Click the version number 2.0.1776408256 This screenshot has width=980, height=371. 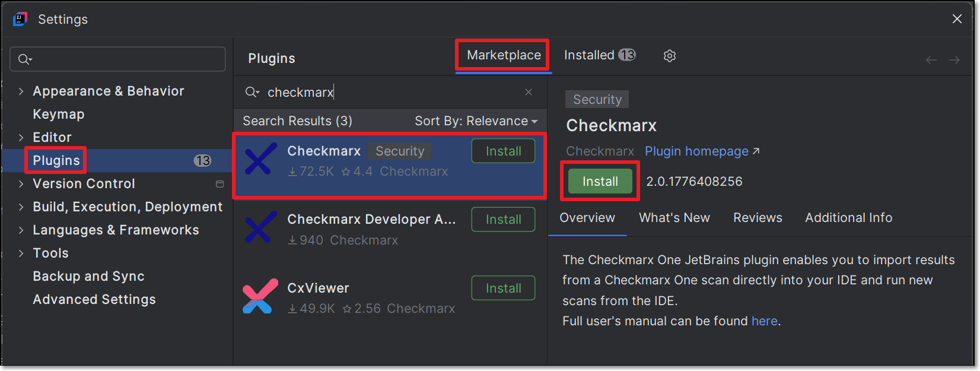pyautogui.click(x=694, y=182)
